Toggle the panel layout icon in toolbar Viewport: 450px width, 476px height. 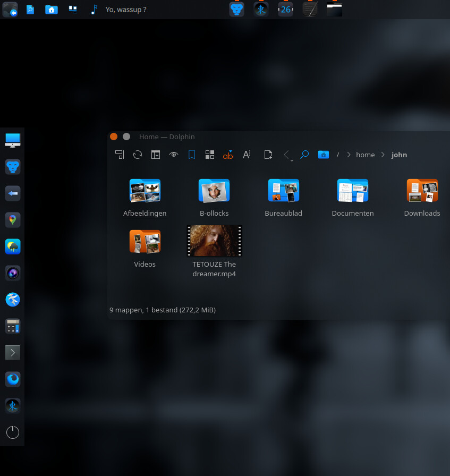(120, 155)
